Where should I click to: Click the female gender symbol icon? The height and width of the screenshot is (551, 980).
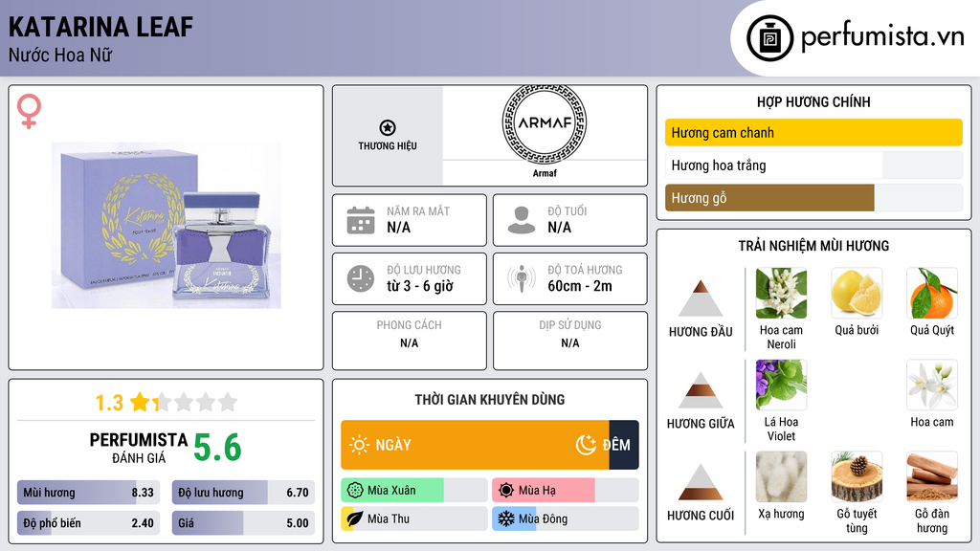tap(29, 112)
